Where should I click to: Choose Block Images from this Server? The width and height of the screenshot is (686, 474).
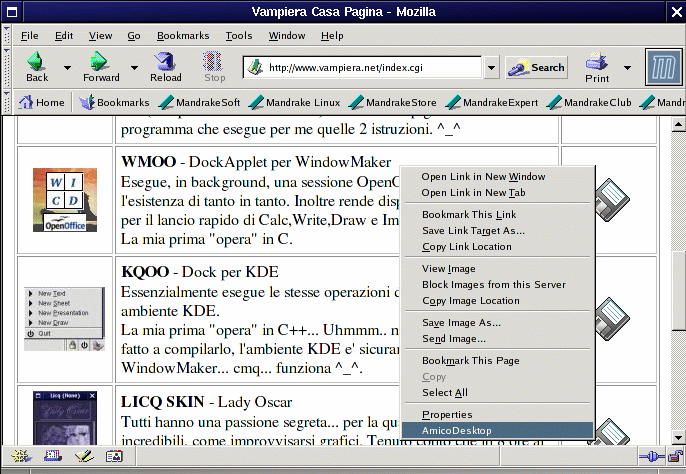tap(497, 284)
